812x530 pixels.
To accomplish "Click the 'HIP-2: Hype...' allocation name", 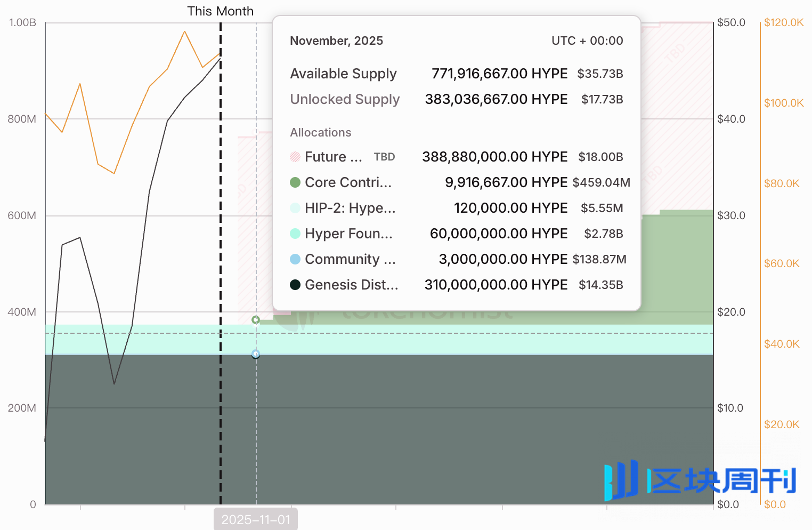I will pyautogui.click(x=351, y=208).
